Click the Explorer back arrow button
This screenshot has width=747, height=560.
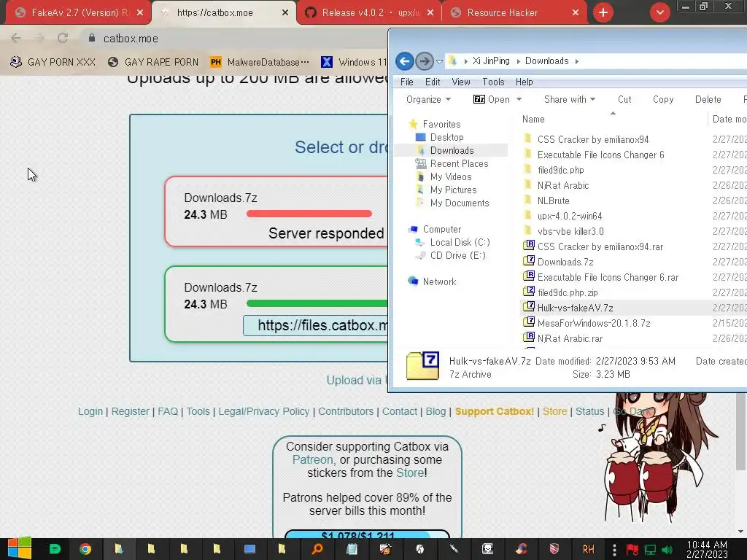(x=404, y=61)
